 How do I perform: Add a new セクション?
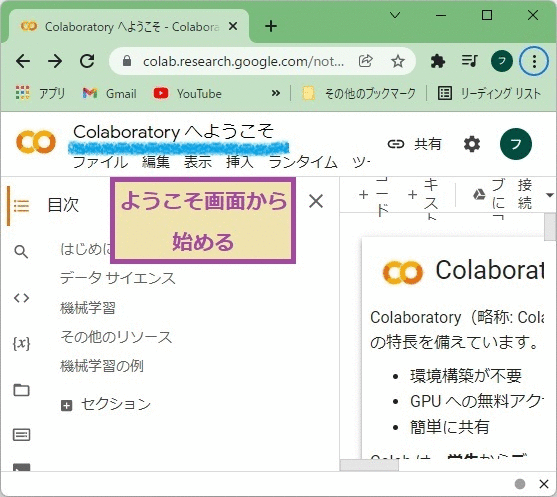click(x=106, y=404)
